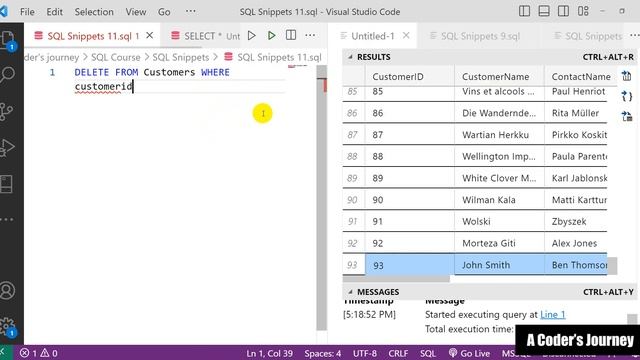This screenshot has height=360, width=640.
Task: Save results as JSON braces icon
Action: click(x=627, y=96)
